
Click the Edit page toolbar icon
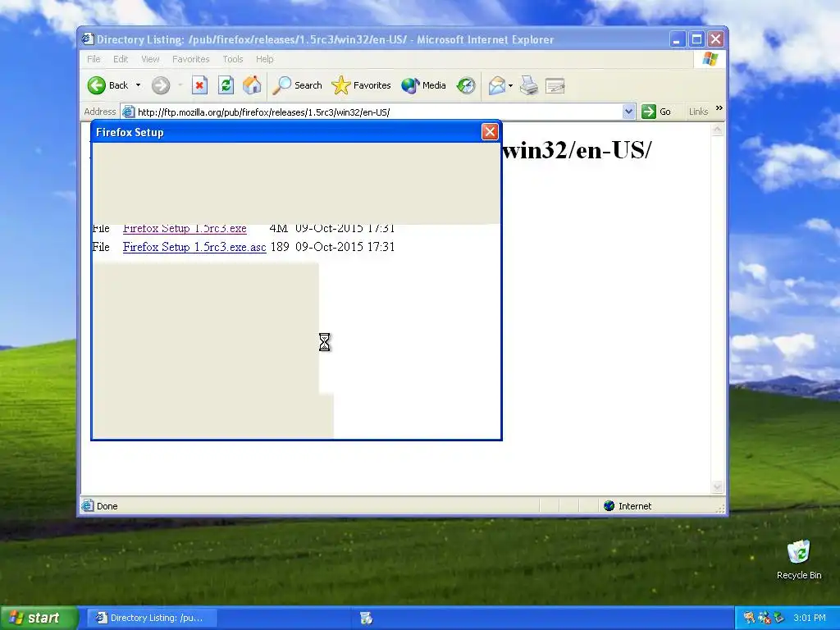point(555,85)
